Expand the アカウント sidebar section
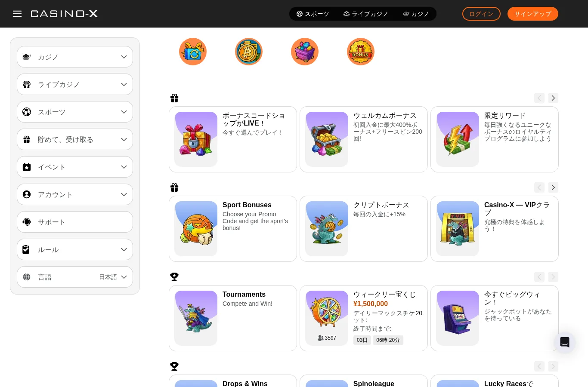The height and width of the screenshot is (387, 588). 75,194
